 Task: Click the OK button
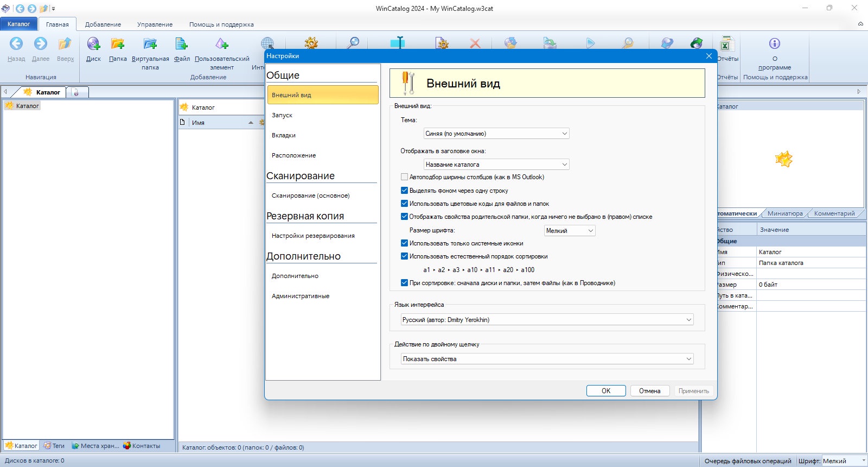click(x=606, y=391)
